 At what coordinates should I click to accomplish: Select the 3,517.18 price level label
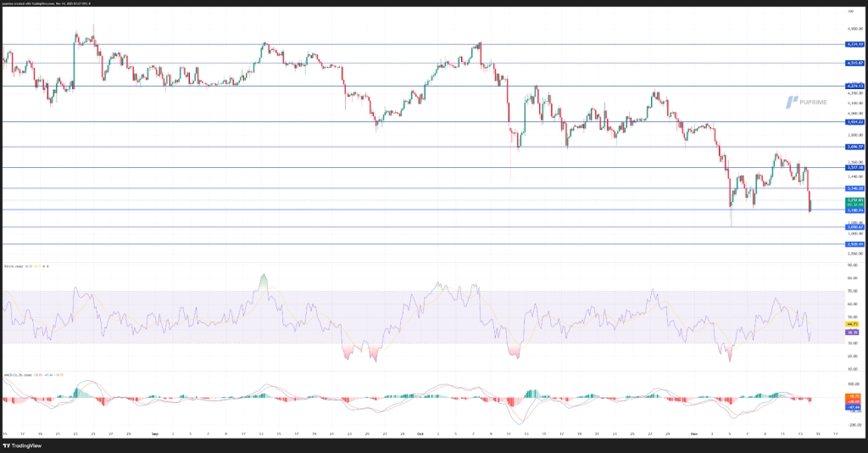pos(854,167)
